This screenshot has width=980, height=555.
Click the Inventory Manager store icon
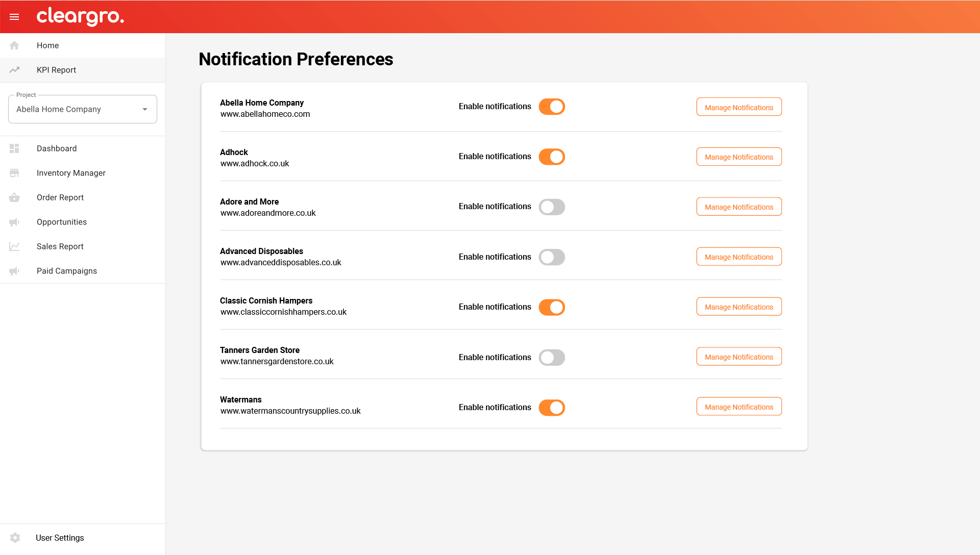(14, 173)
